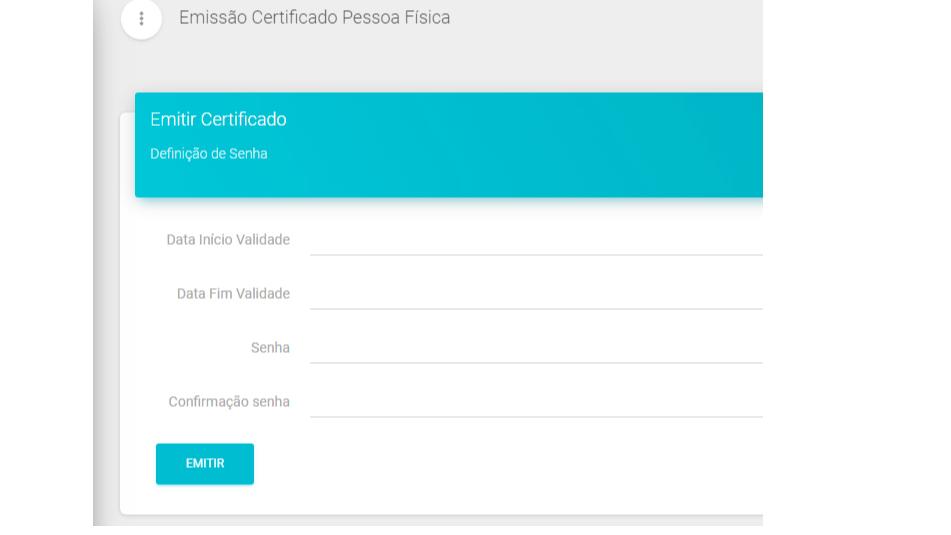Click the 'Emissão Certificado Pessoa Física' page title
This screenshot has height=535, width=951.
point(314,18)
